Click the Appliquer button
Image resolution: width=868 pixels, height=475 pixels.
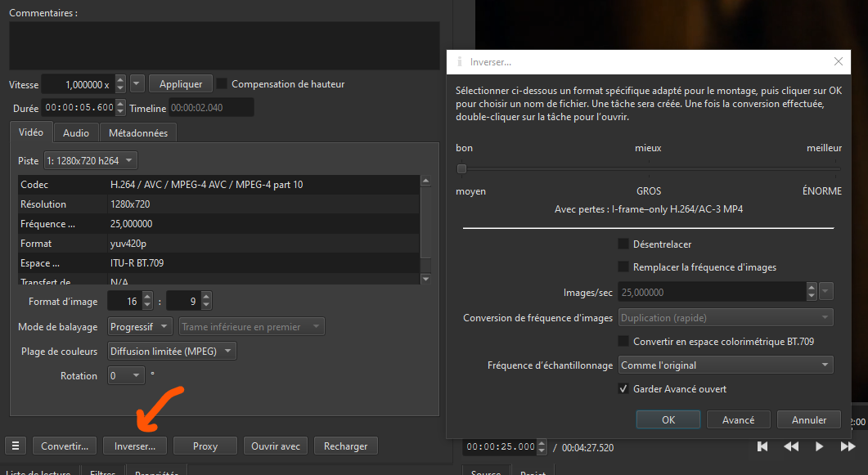(x=181, y=83)
